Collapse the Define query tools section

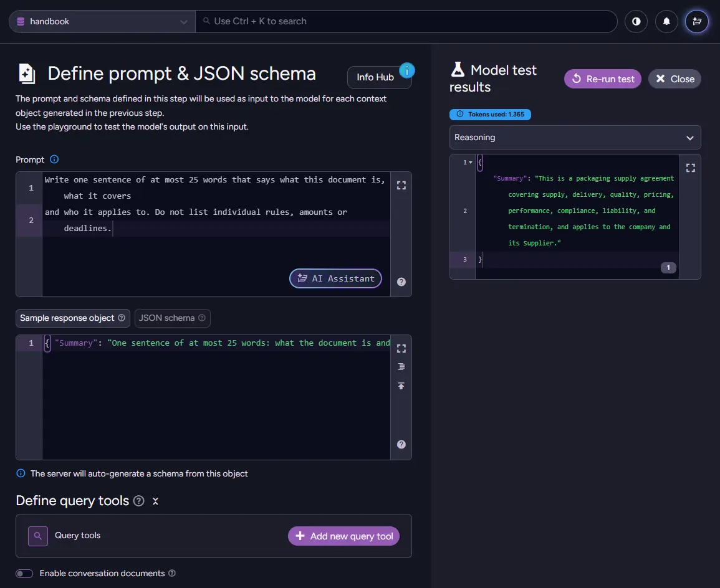[155, 501]
